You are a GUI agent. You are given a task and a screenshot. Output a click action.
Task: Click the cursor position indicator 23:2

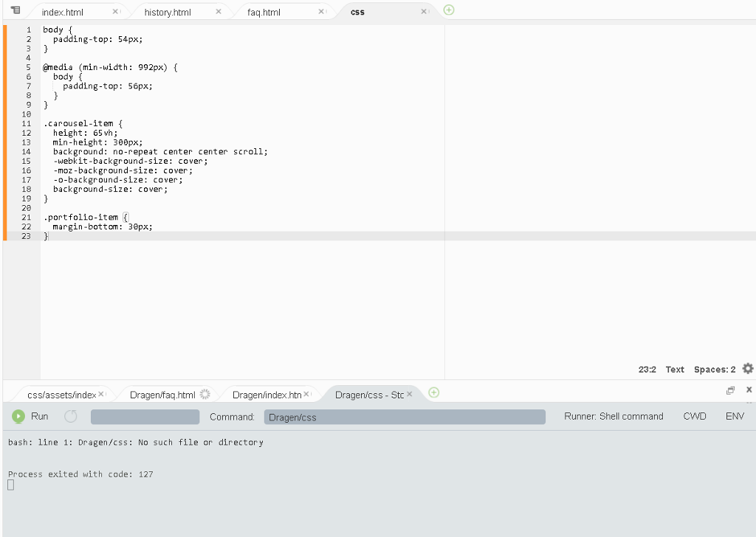(647, 369)
